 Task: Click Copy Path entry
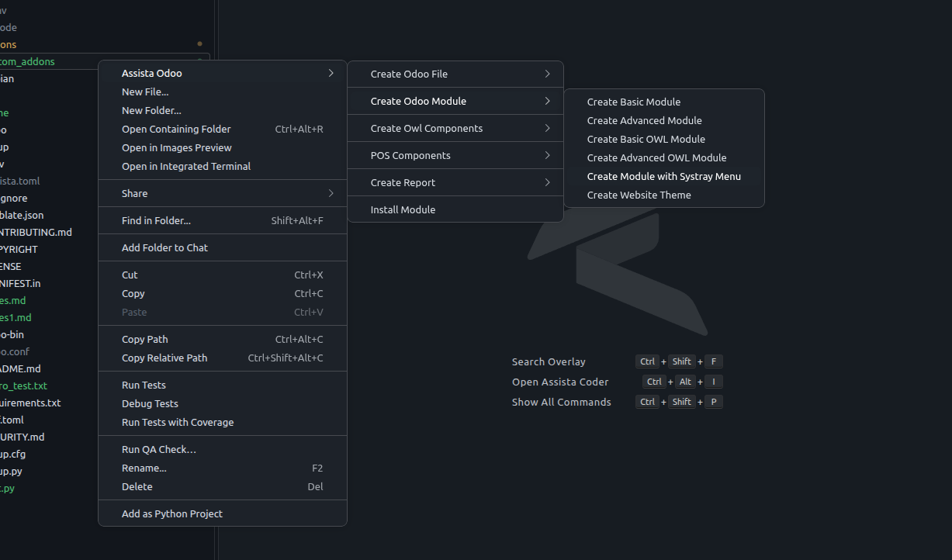[222, 339]
